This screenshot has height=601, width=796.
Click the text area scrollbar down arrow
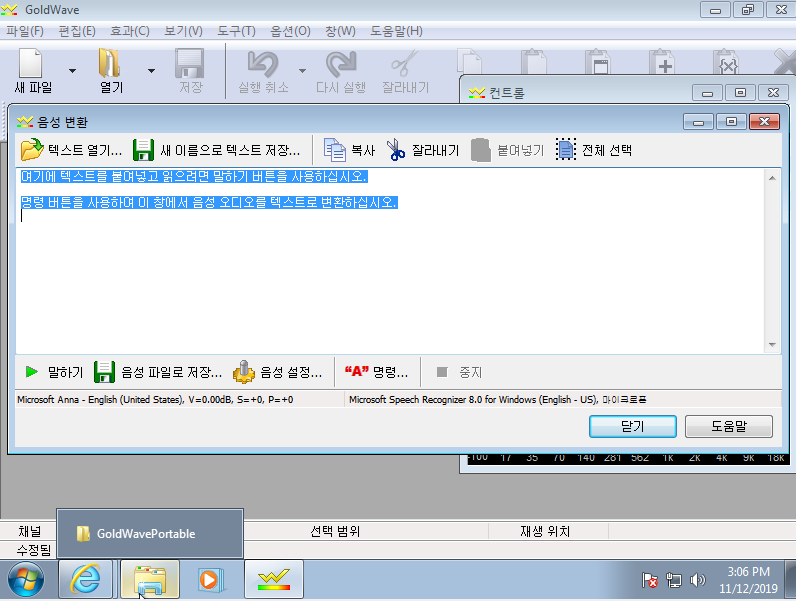772,345
